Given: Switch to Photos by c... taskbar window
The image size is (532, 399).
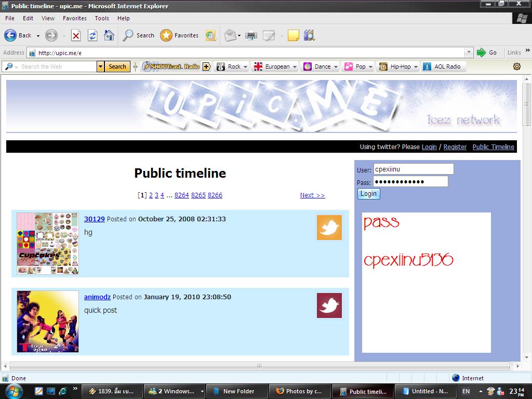Looking at the screenshot, I should click(300, 391).
